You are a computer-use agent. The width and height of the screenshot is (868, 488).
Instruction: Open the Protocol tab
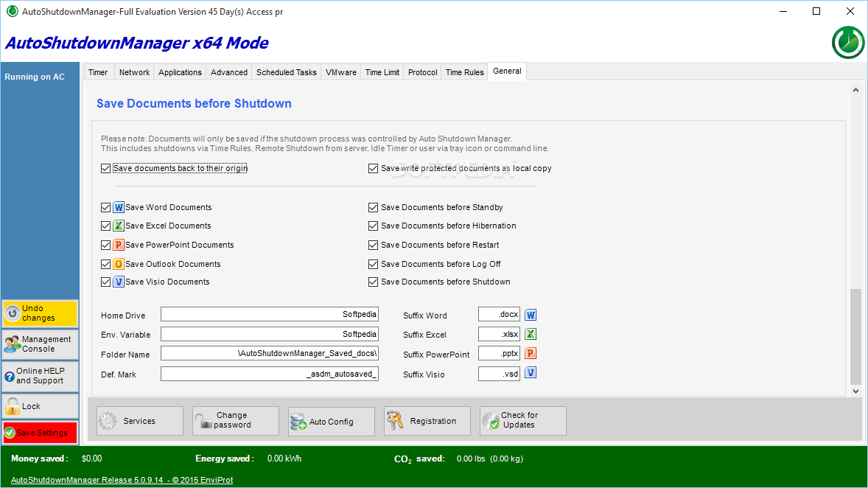click(x=422, y=72)
